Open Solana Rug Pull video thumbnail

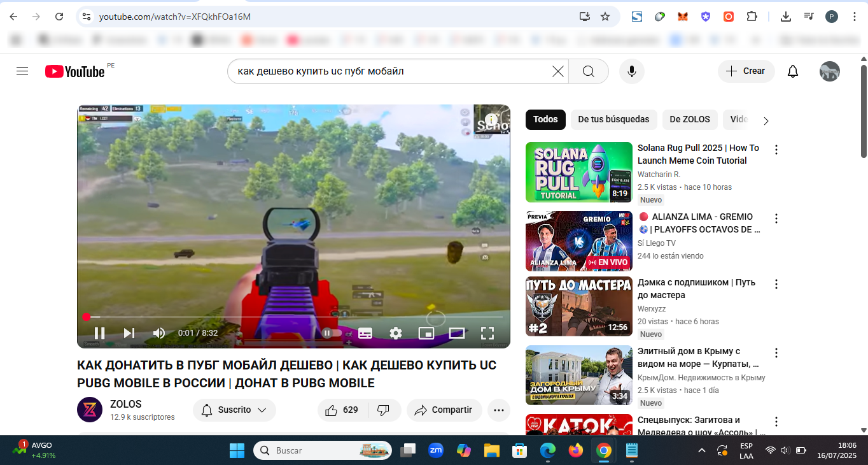(579, 172)
